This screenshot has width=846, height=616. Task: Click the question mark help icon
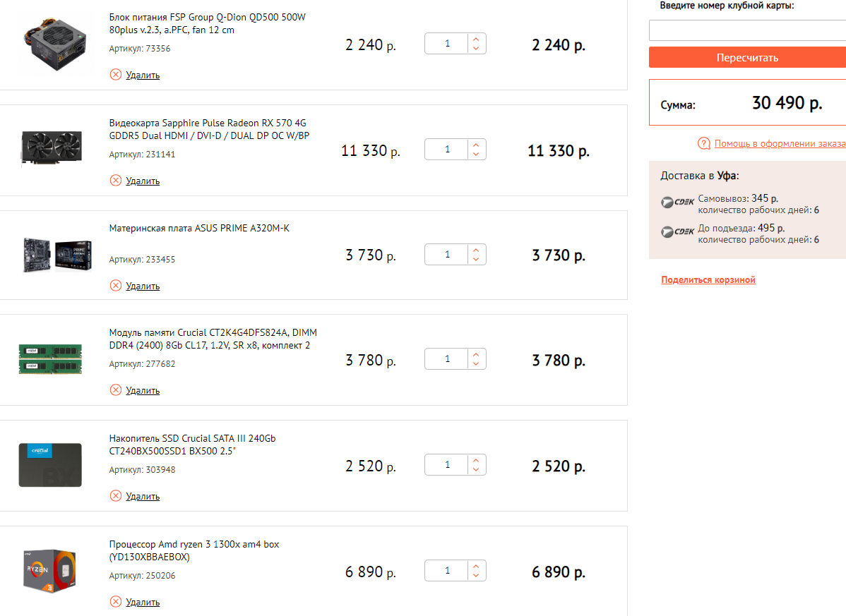tap(703, 144)
